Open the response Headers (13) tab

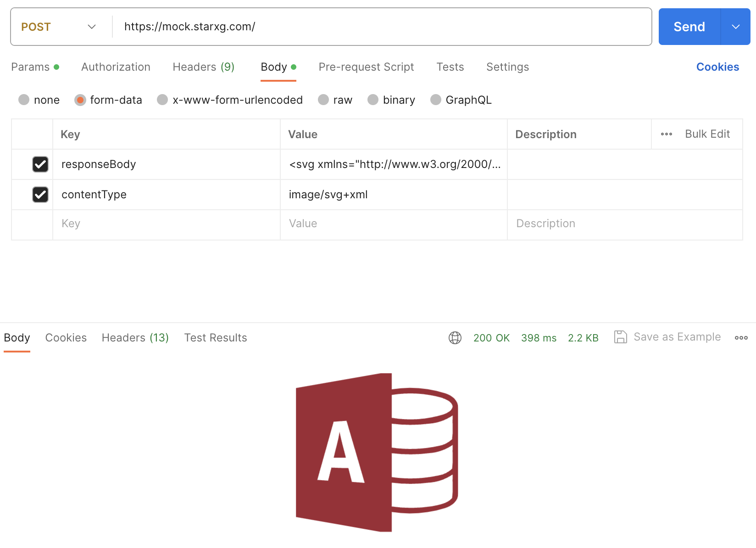pos(135,338)
